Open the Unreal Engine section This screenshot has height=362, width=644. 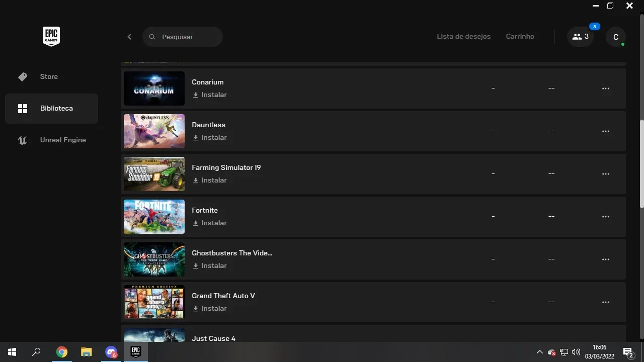point(51,140)
